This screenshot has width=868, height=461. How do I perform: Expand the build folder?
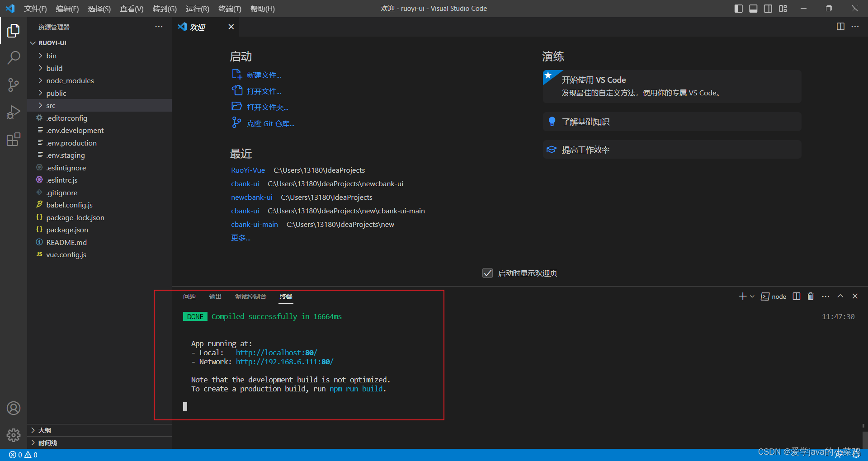(99, 68)
